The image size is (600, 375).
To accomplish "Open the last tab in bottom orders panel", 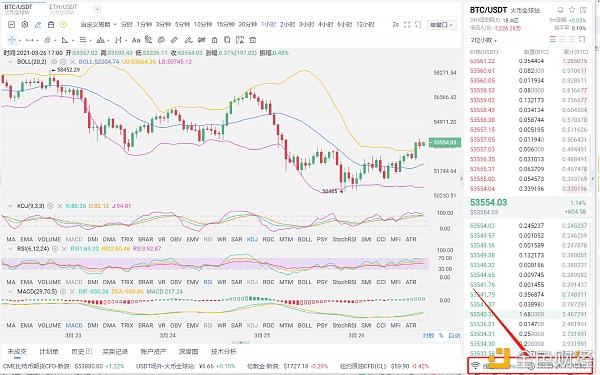I will [x=224, y=351].
